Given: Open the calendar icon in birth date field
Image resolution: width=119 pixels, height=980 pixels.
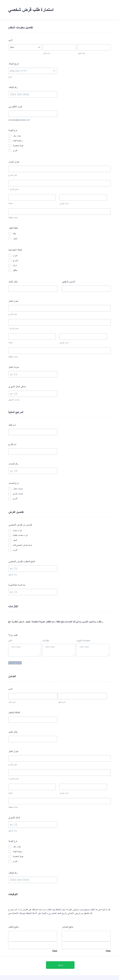Looking at the screenshot, I should pos(54,71).
